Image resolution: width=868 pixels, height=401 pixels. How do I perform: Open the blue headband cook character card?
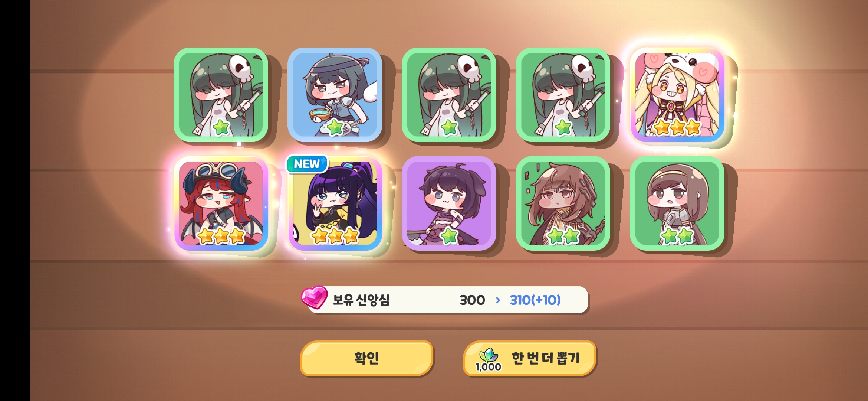coord(335,95)
